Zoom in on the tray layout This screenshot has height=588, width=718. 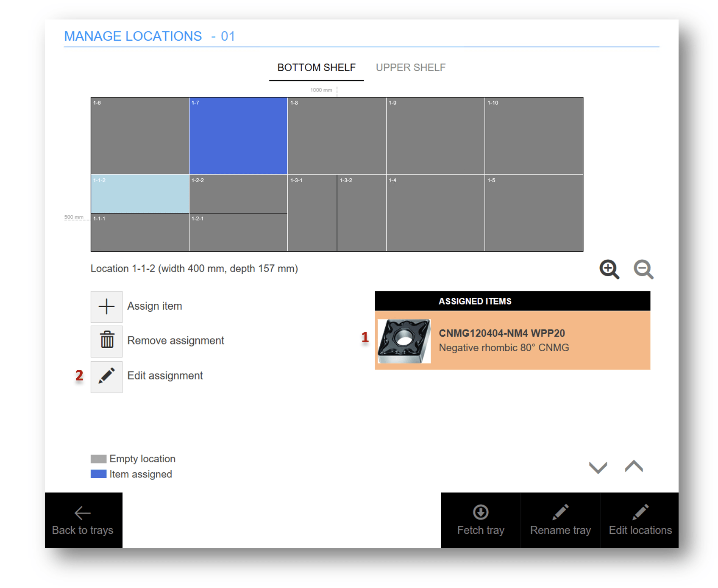point(609,269)
